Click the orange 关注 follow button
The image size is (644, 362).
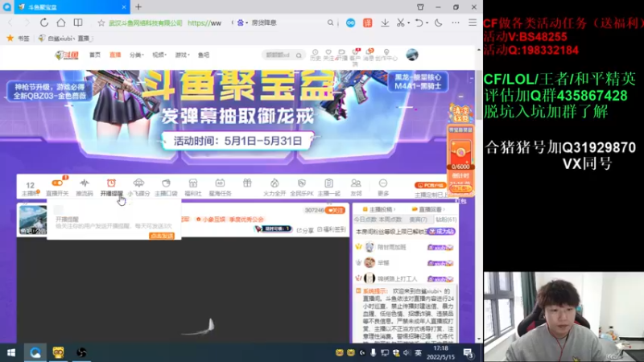(x=335, y=211)
